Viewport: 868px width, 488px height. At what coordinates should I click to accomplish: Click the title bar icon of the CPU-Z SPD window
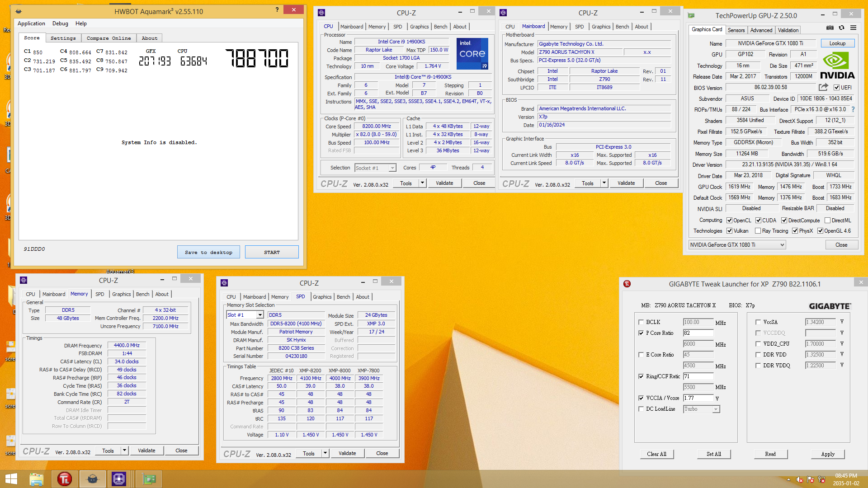pyautogui.click(x=224, y=283)
